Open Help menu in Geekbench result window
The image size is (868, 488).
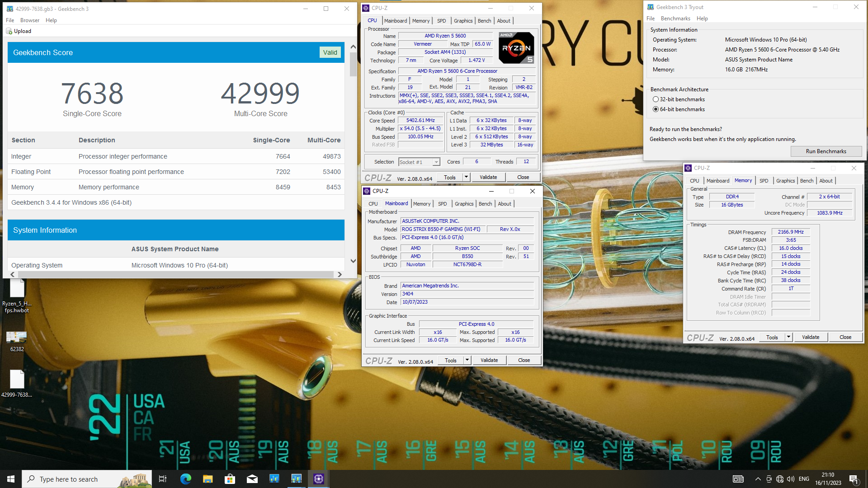(x=51, y=20)
